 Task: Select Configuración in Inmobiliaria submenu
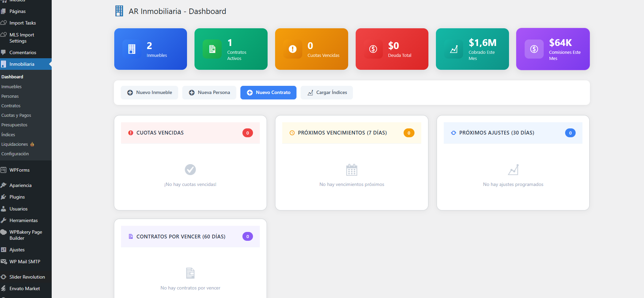[15, 154]
